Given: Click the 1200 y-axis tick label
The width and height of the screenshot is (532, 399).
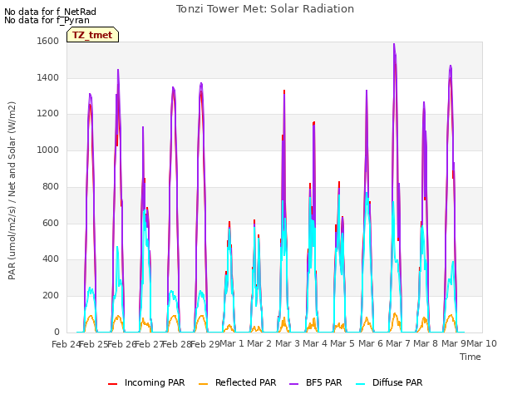Looking at the screenshot, I should pyautogui.click(x=48, y=114).
